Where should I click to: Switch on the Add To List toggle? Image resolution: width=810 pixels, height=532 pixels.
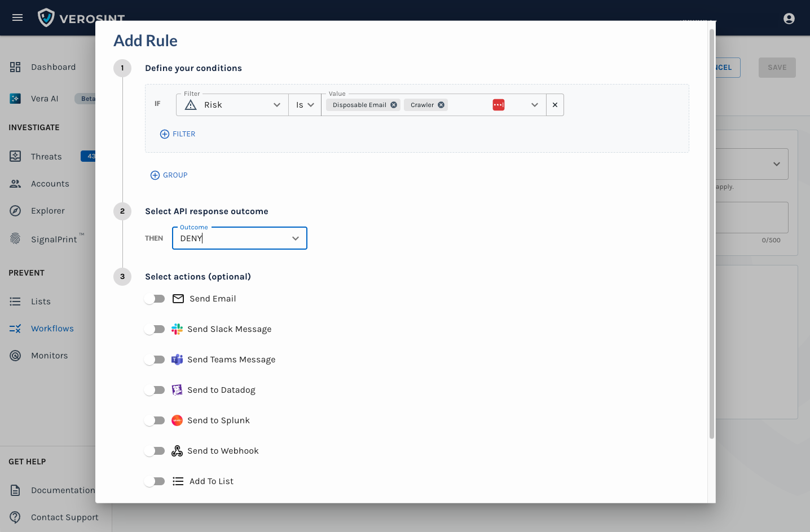pyautogui.click(x=155, y=481)
